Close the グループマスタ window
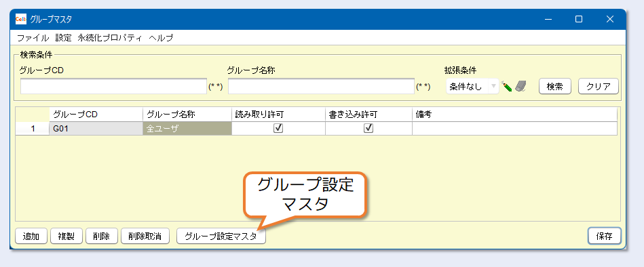The image size is (644, 267). (x=610, y=19)
